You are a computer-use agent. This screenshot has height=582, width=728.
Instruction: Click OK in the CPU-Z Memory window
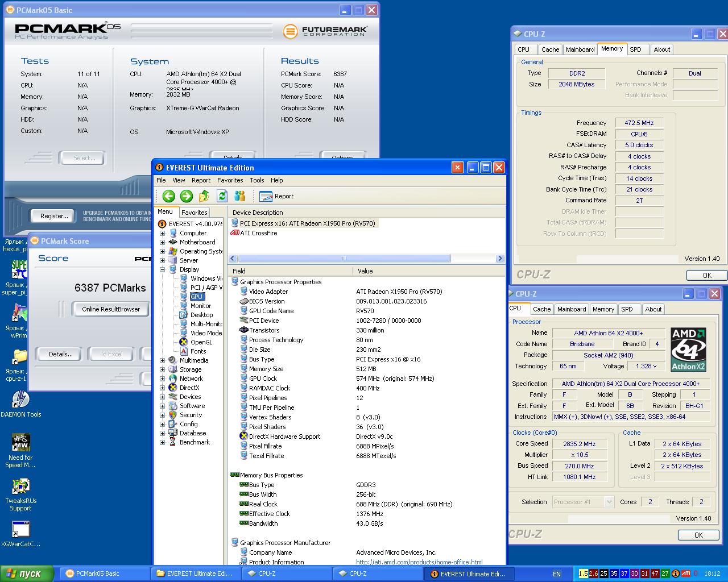(x=707, y=275)
